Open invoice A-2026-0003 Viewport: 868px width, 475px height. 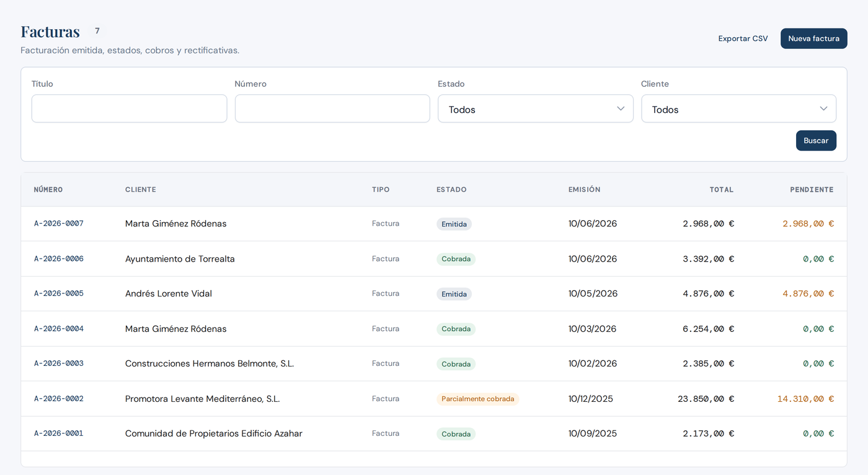coord(59,363)
